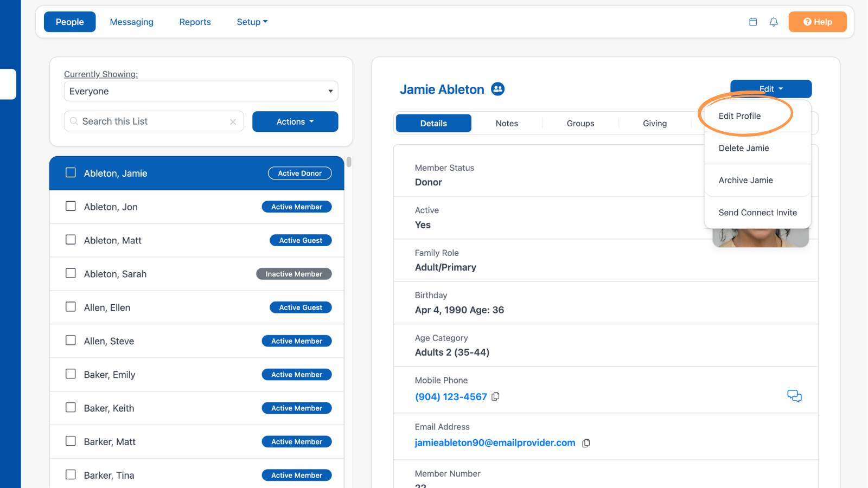This screenshot has height=488, width=868.
Task: Open notifications bell icon
Action: pos(774,22)
